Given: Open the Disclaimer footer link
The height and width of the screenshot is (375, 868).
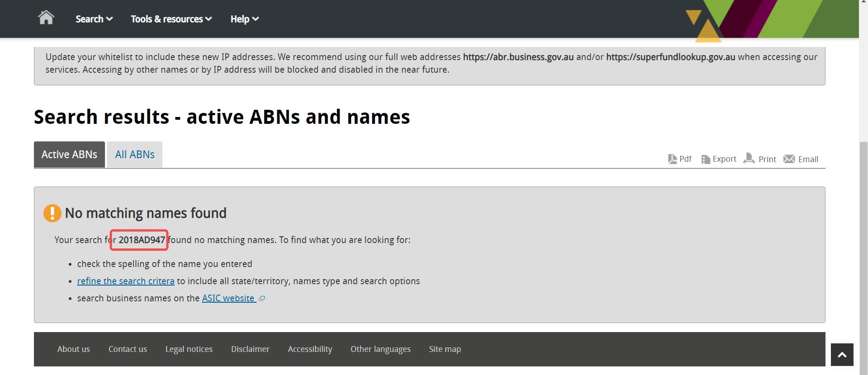Looking at the screenshot, I should point(250,349).
